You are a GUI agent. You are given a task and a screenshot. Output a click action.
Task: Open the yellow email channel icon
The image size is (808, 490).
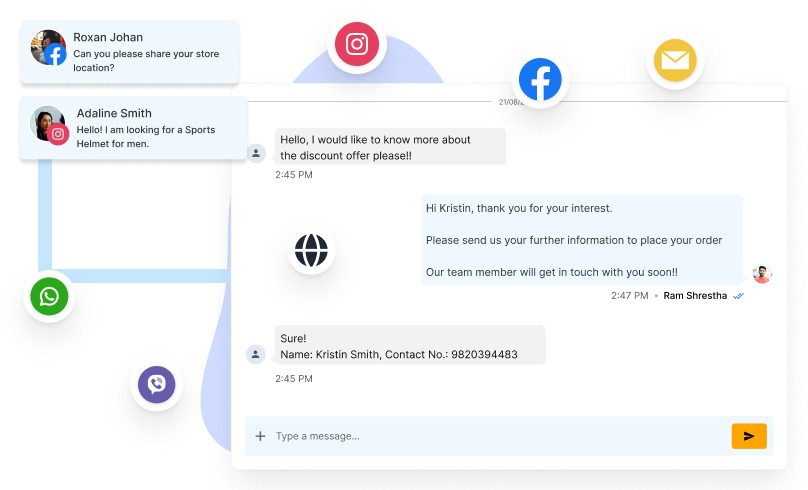point(675,60)
